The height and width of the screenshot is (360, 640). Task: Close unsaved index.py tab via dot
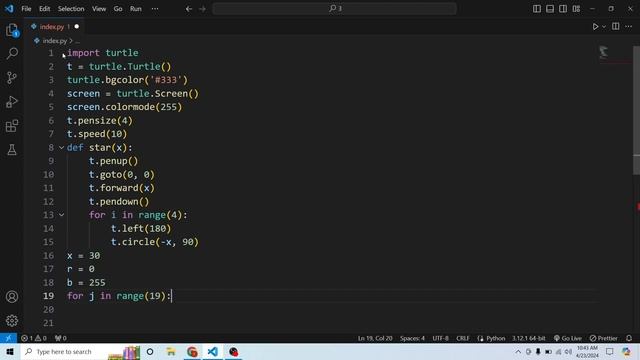[x=76, y=27]
